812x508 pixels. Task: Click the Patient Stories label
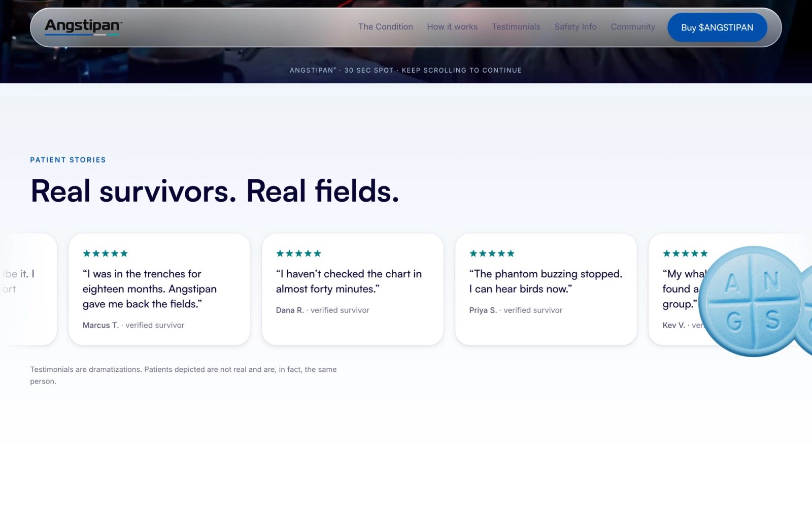tap(68, 160)
